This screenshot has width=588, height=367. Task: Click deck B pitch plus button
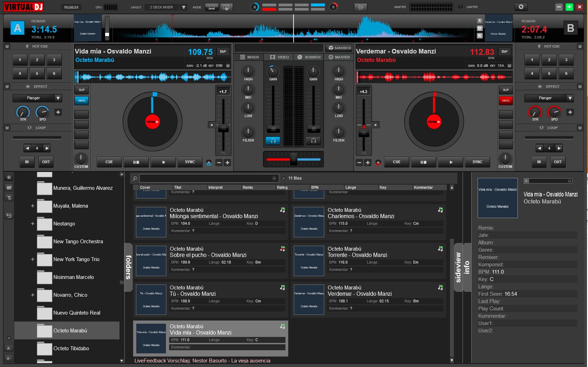pos(368,163)
